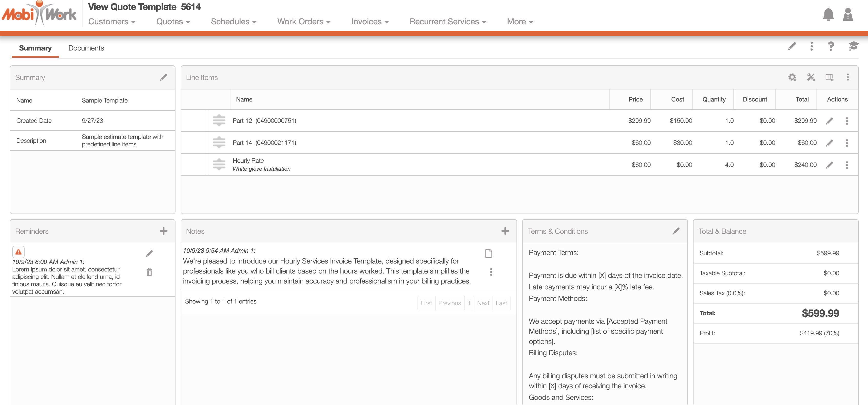Click the reminder orange warning icon
Image resolution: width=868 pixels, height=405 pixels.
click(18, 251)
